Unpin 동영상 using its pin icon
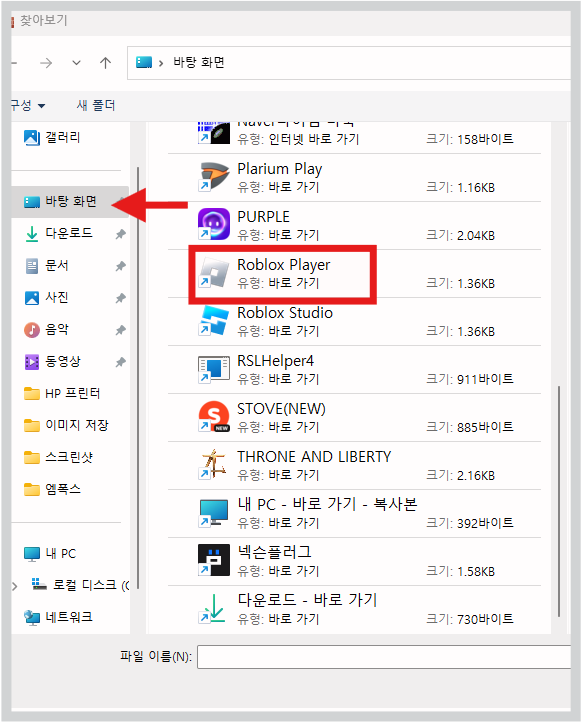Viewport: 581px width, 722px height. click(x=121, y=362)
